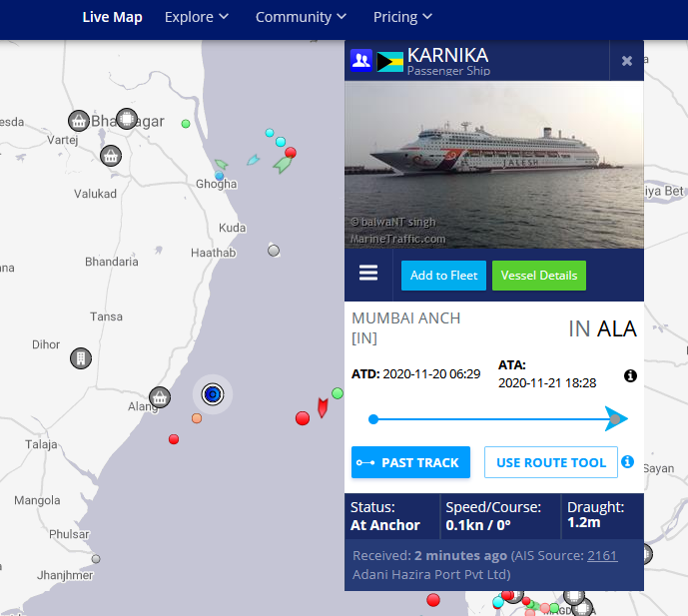
Task: Click port basket icon near Vartej
Action: point(79,121)
